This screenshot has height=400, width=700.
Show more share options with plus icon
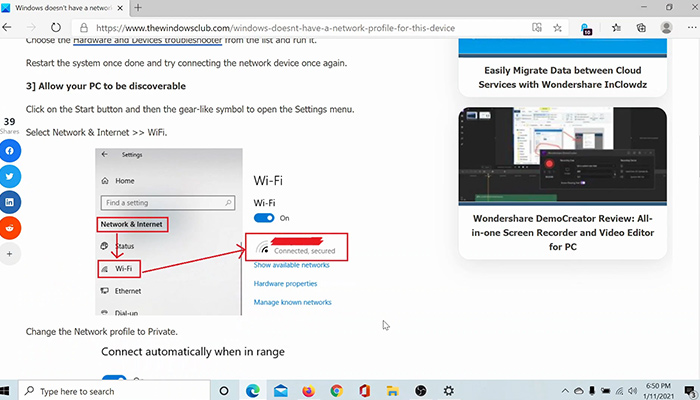point(10,254)
